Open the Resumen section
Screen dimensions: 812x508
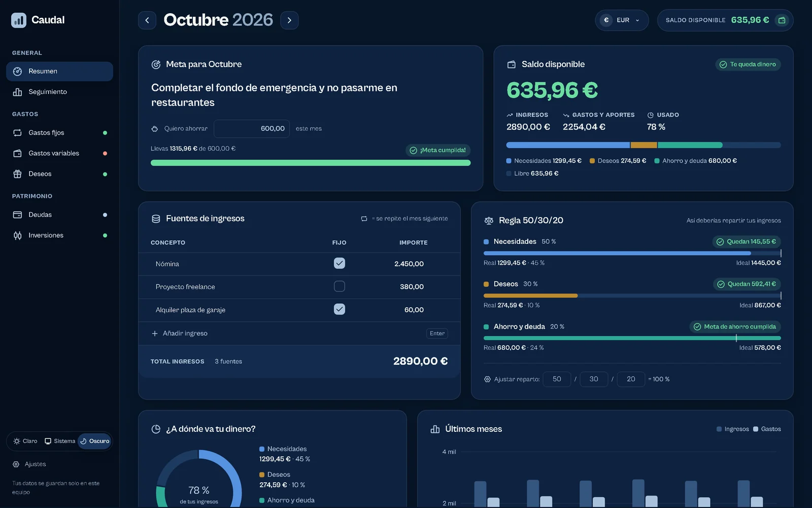(x=59, y=72)
